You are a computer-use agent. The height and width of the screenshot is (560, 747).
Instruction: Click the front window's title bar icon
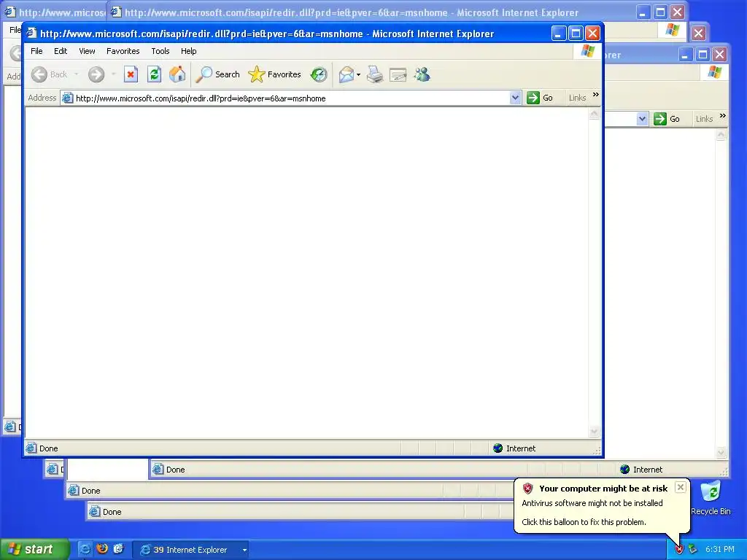[x=31, y=33]
